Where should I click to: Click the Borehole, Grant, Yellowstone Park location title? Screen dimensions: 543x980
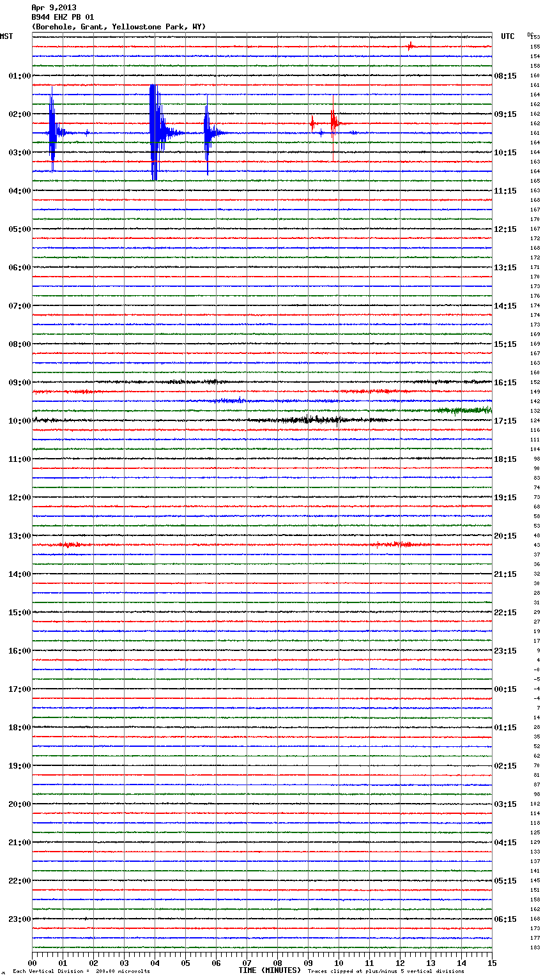119,27
